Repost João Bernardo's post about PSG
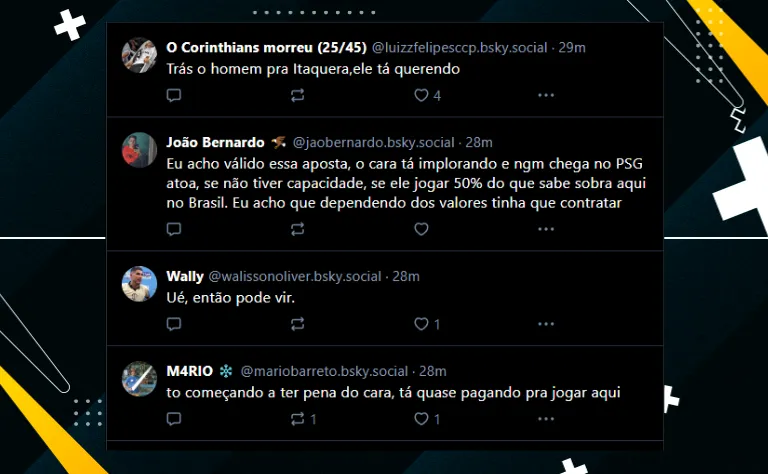The image size is (768, 474). (297, 229)
